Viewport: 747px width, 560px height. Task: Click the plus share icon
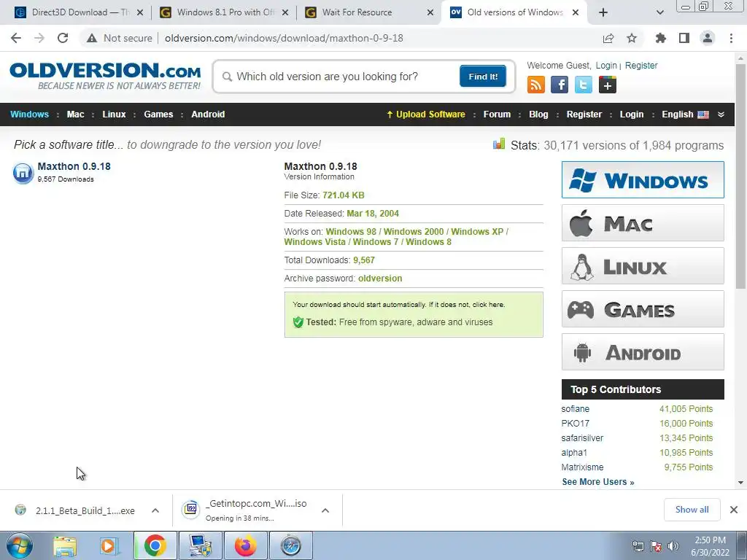608,85
